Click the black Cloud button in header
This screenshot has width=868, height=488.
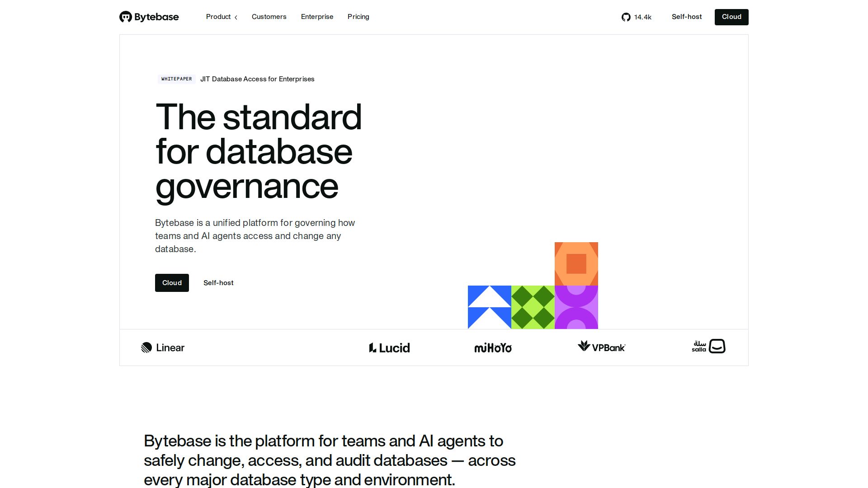731,17
